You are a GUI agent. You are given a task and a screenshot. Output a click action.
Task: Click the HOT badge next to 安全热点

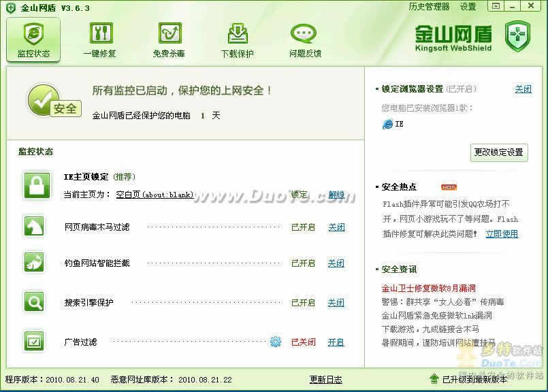tap(449, 187)
